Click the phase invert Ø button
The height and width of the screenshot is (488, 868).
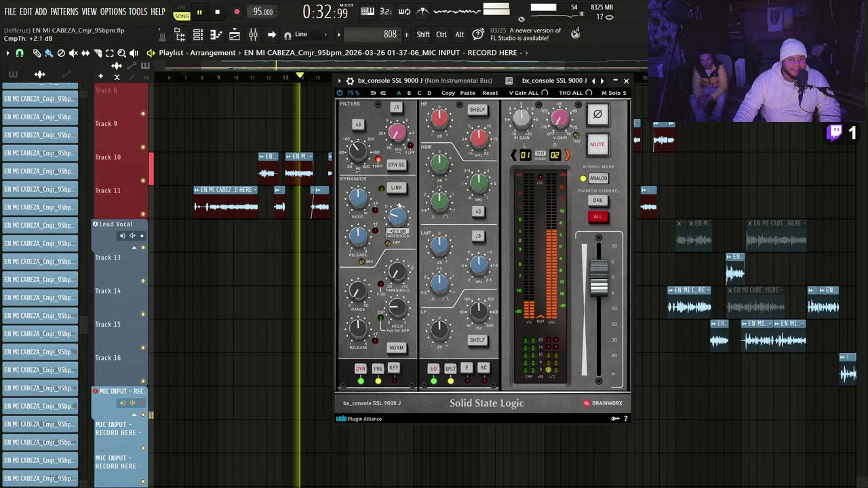[x=597, y=115]
